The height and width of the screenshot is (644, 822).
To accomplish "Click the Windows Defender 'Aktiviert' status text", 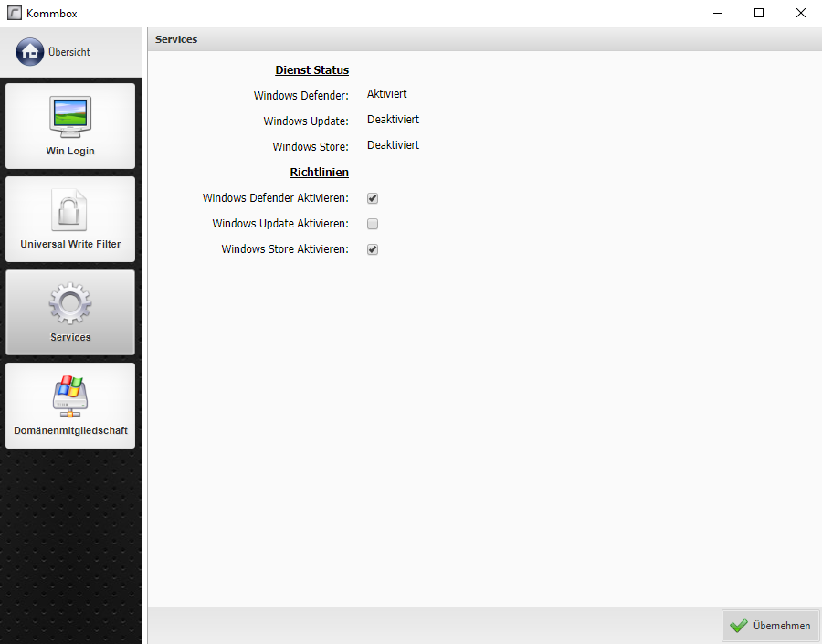I will coord(386,94).
